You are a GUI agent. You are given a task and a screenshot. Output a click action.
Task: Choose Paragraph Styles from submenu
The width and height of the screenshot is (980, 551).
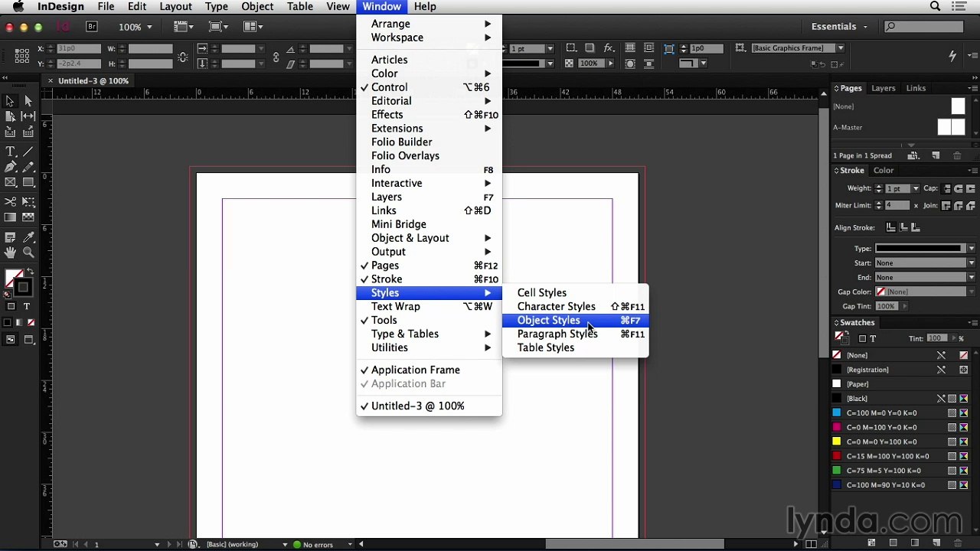point(575,334)
